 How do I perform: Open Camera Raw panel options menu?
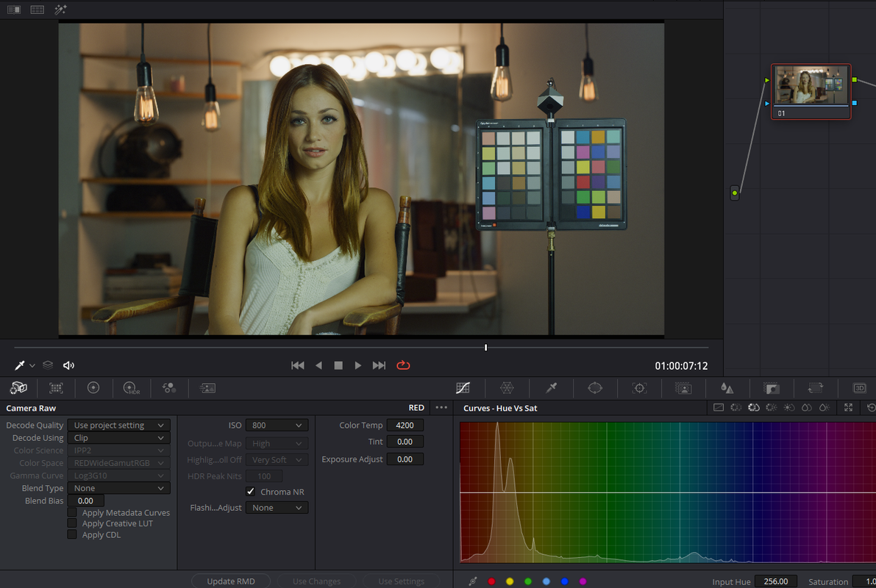pyautogui.click(x=441, y=408)
